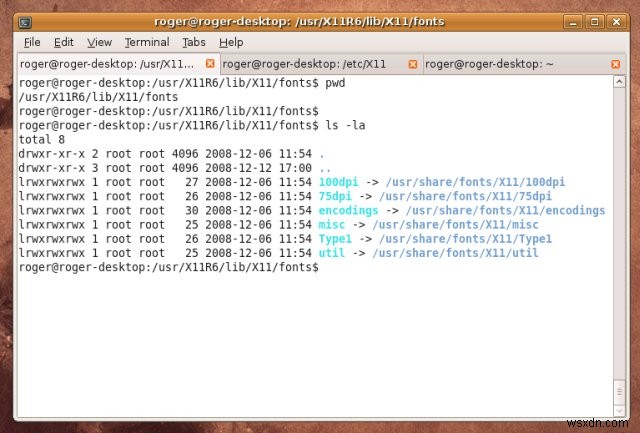Click the date '2008-12-12' in the listing

[x=238, y=168]
